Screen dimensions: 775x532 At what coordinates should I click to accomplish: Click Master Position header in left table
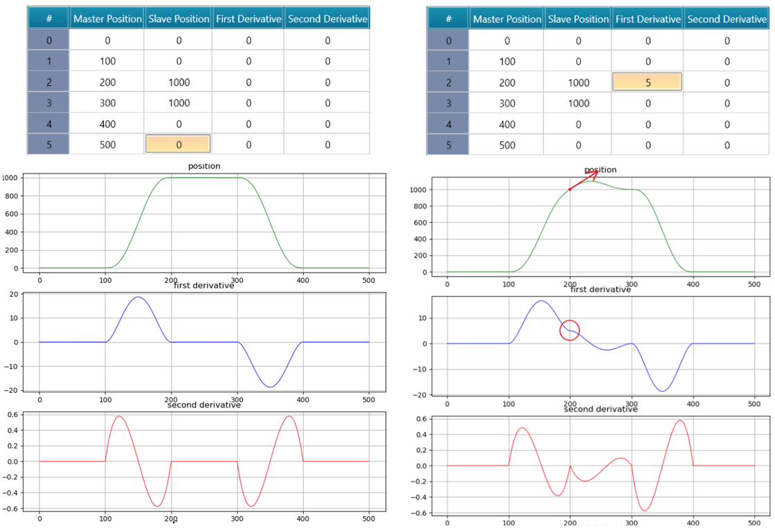coord(107,19)
